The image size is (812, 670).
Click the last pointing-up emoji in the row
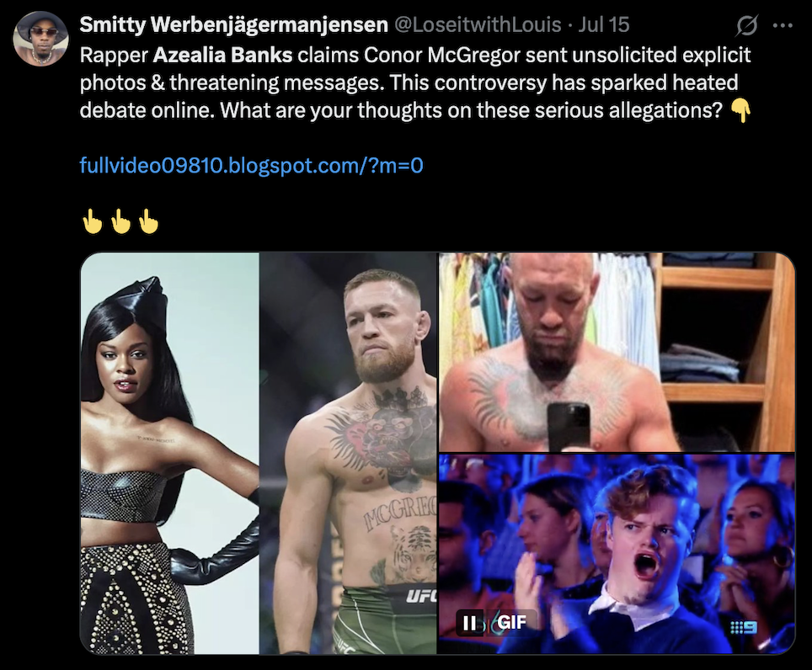coord(148,221)
